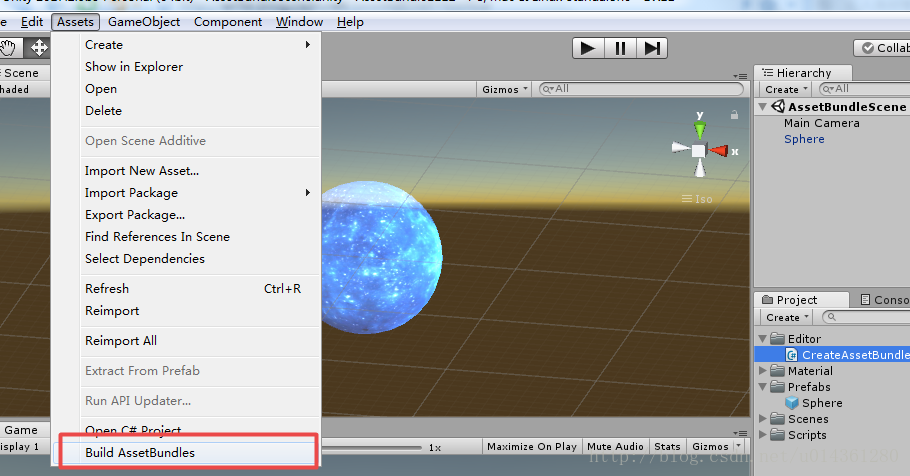The height and width of the screenshot is (476, 910).
Task: Collapse the Prefabs folder
Action: pos(763,387)
